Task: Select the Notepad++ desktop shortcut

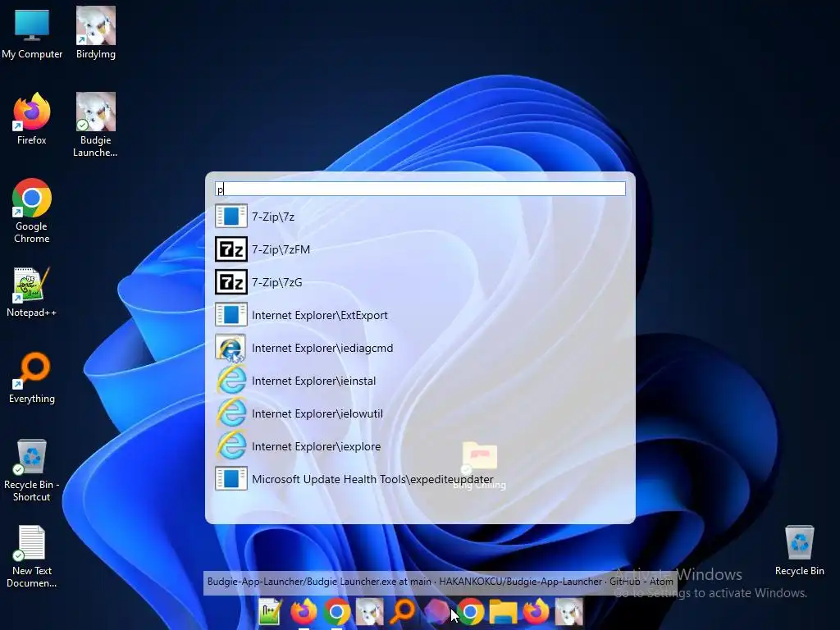Action: 32,292
